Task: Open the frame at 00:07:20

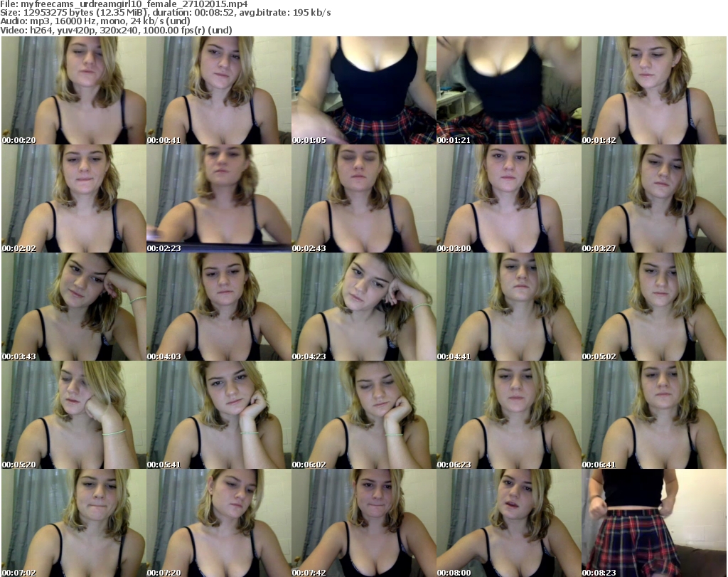Action: (219, 523)
